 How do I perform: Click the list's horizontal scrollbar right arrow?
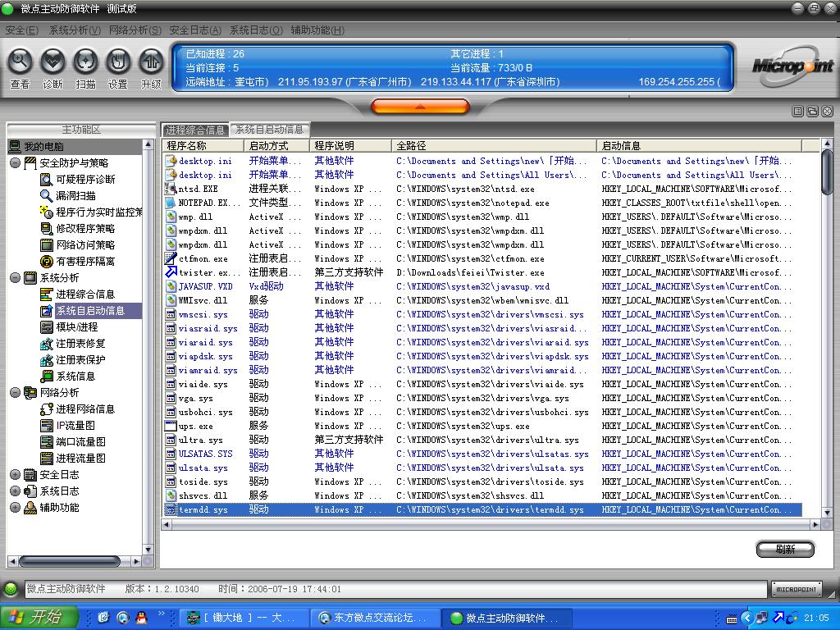coord(815,524)
